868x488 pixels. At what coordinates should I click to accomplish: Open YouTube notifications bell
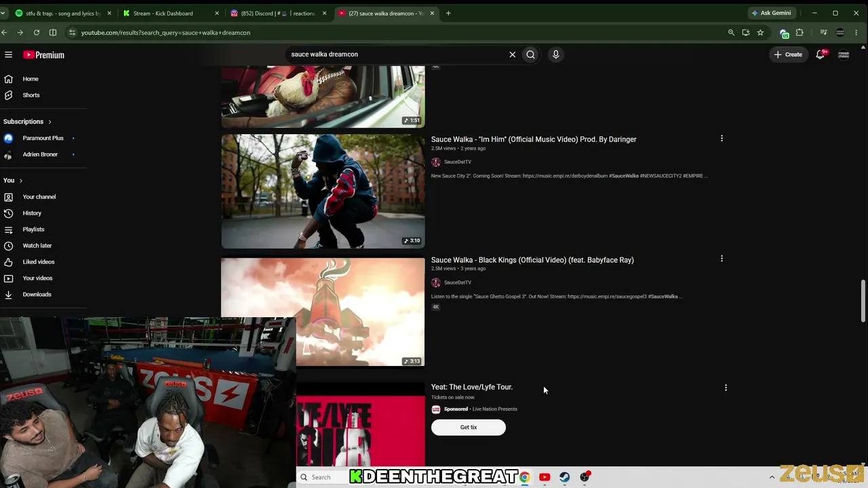coord(821,54)
